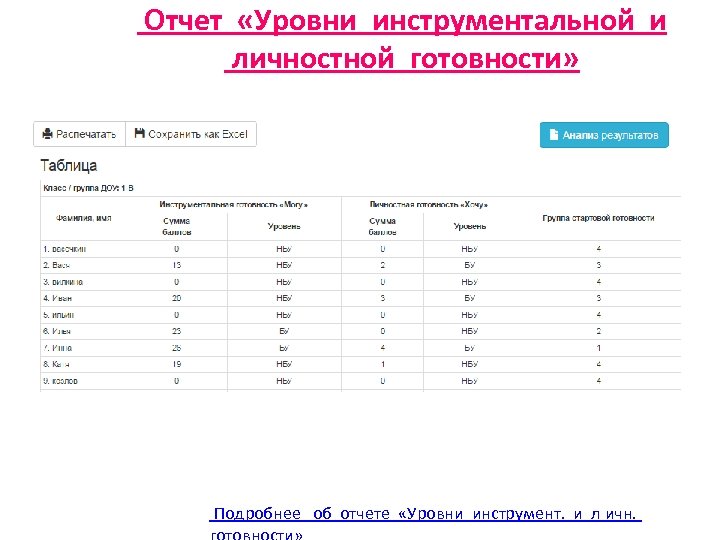
Task: Click personal score 4 in Инна's row
Action: click(x=383, y=348)
